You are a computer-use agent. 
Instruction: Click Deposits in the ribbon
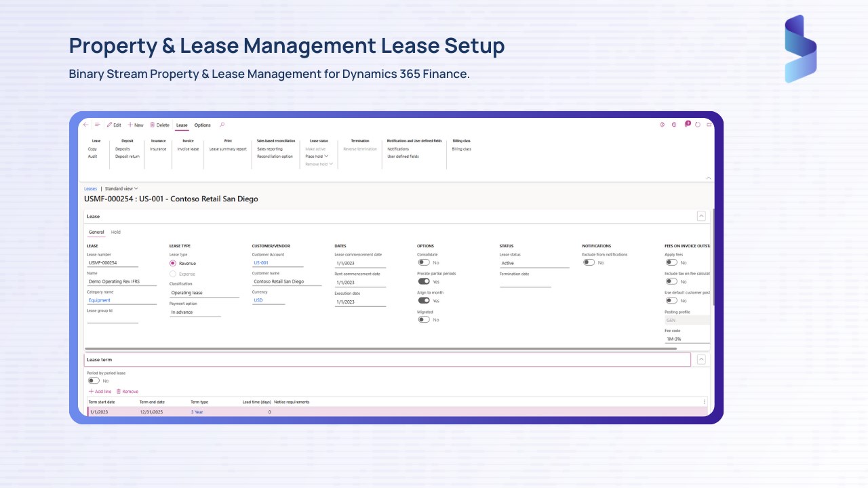point(123,149)
